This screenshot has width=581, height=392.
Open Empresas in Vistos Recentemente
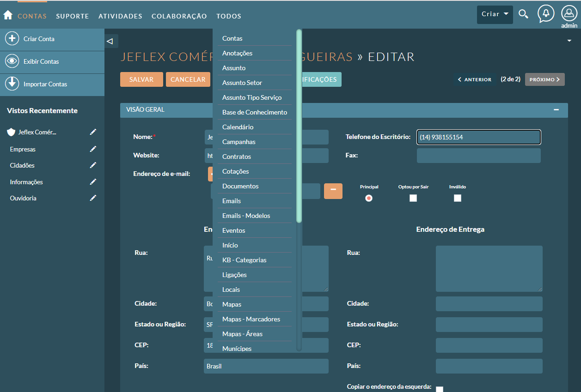pyautogui.click(x=23, y=149)
